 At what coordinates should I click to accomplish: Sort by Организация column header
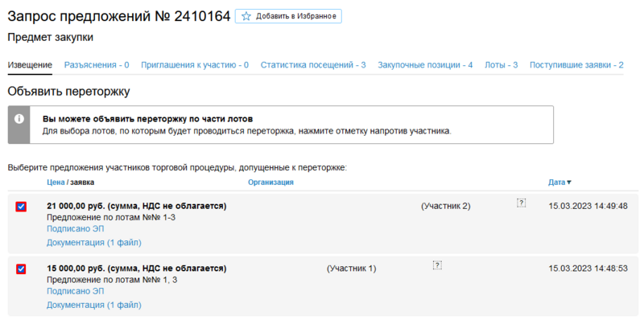click(270, 183)
